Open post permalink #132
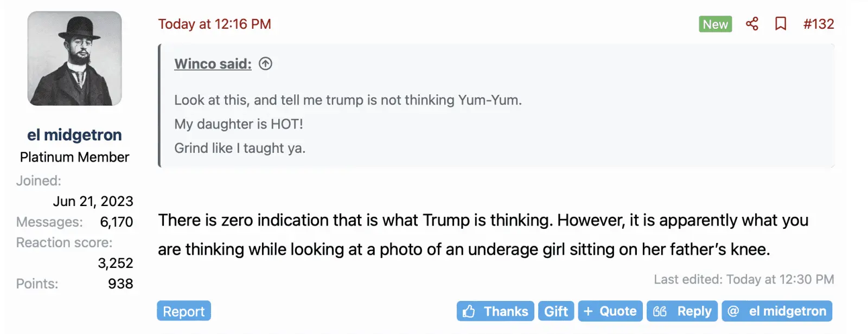This screenshot has width=868, height=334. 819,24
